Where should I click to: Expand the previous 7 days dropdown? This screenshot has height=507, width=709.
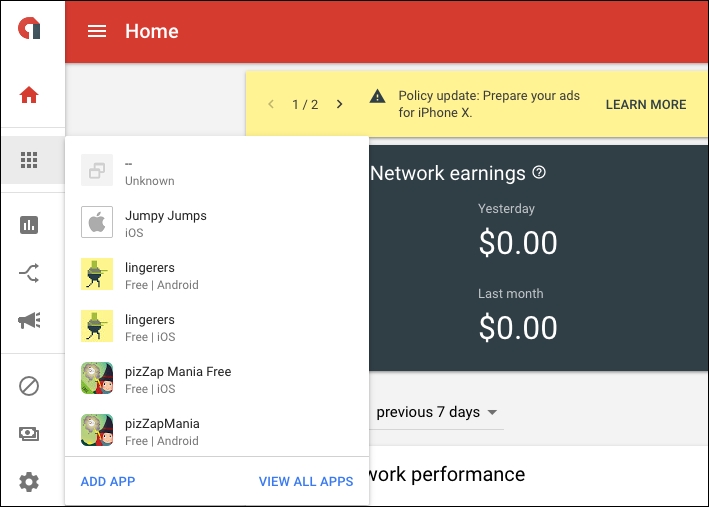(437, 412)
